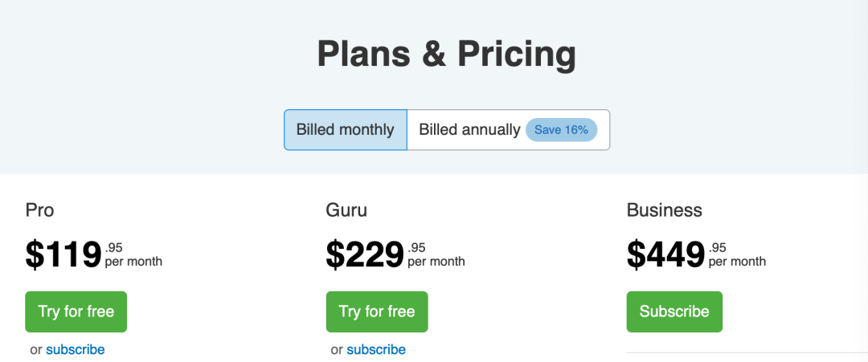Click the .95 cents on Business price
Image resolution: width=868 pixels, height=362 pixels.
point(718,247)
